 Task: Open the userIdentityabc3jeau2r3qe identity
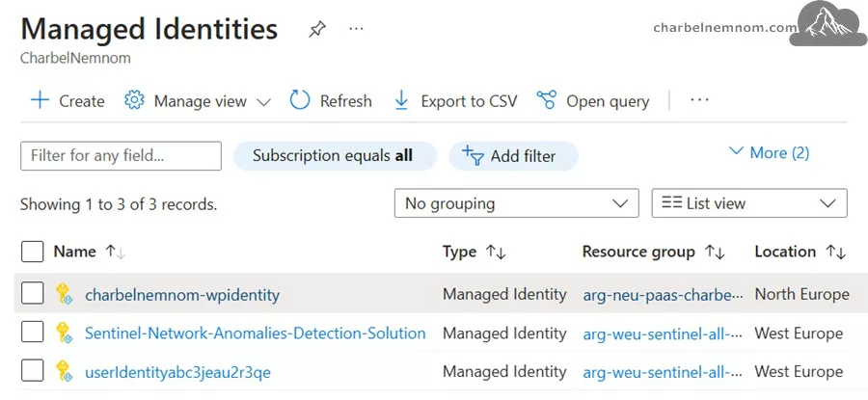pos(177,372)
